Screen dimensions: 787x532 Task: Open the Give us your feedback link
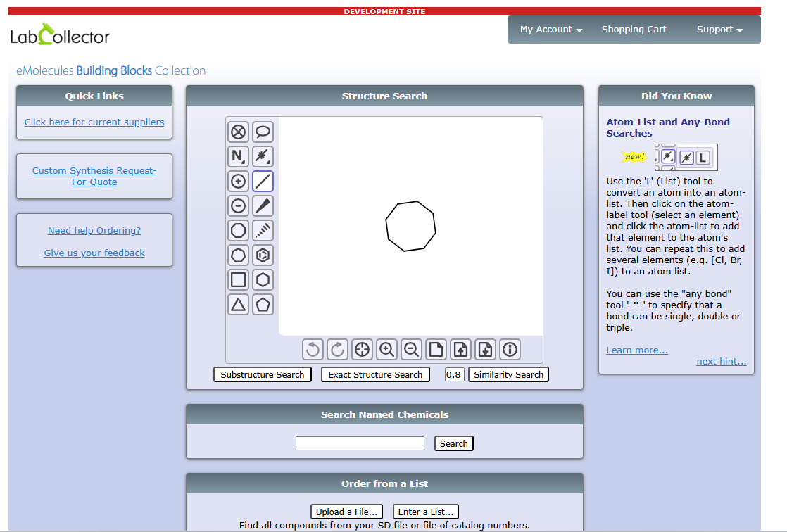pyautogui.click(x=94, y=253)
